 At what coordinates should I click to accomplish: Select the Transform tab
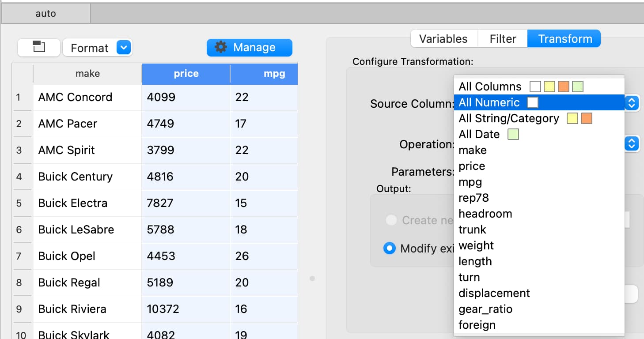[564, 39]
